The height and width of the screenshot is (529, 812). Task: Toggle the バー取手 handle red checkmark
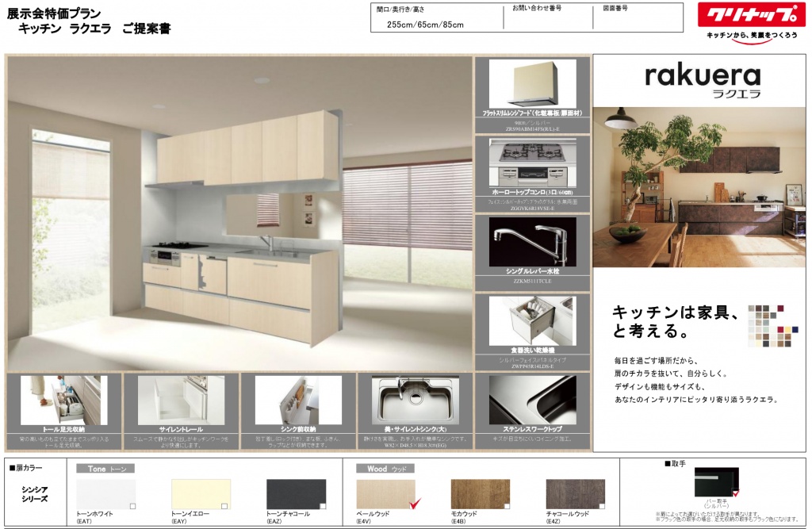[x=736, y=493]
